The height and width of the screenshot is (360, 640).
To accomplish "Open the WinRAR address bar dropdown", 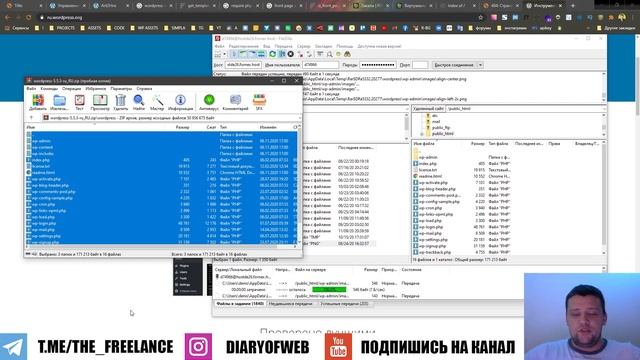I will [x=300, y=118].
